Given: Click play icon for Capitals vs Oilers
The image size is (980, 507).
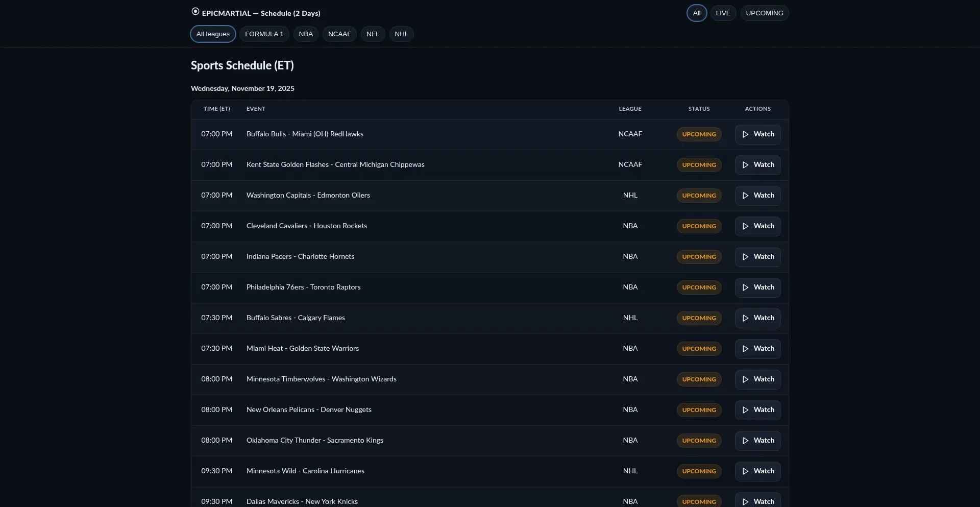Looking at the screenshot, I should [x=745, y=196].
